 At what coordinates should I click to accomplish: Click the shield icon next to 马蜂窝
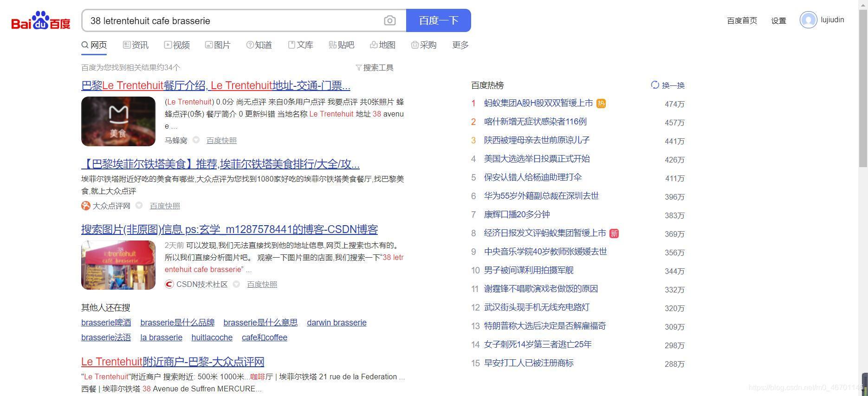coord(196,140)
